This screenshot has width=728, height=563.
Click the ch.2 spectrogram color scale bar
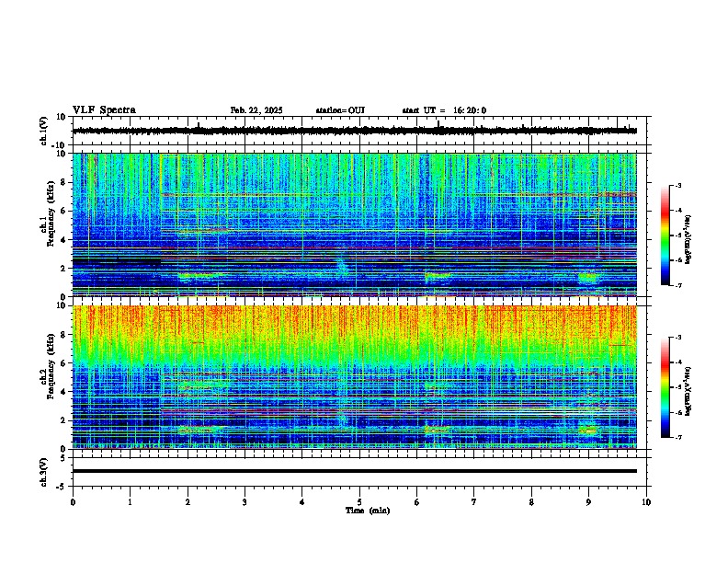pyautogui.click(x=665, y=387)
